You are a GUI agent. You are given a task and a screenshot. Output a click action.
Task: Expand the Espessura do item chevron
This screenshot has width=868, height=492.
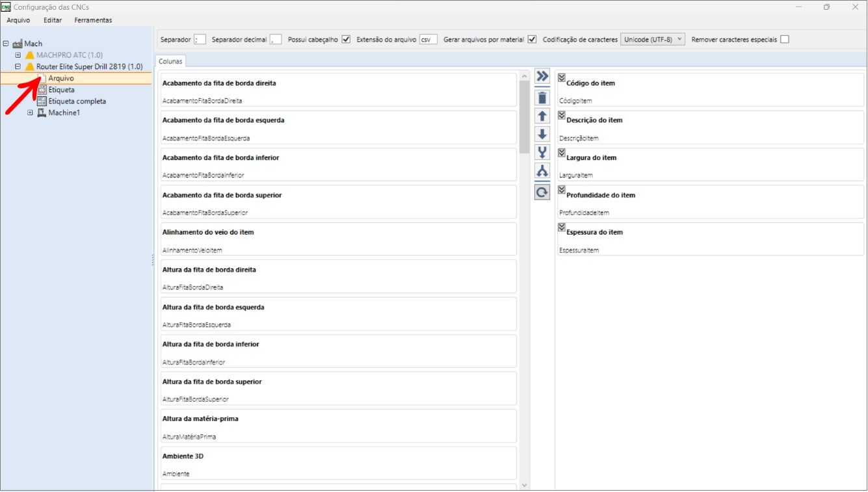pyautogui.click(x=562, y=227)
